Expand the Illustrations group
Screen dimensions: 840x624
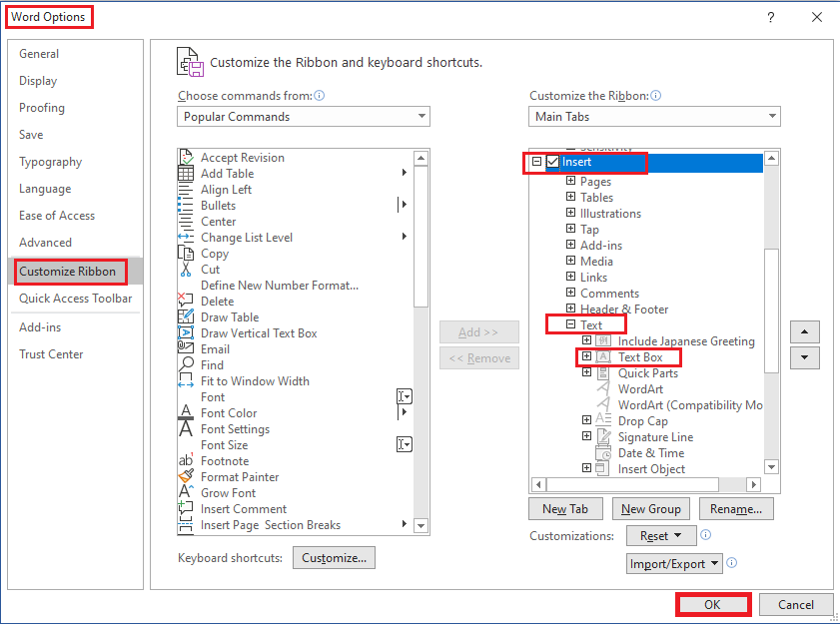[570, 213]
